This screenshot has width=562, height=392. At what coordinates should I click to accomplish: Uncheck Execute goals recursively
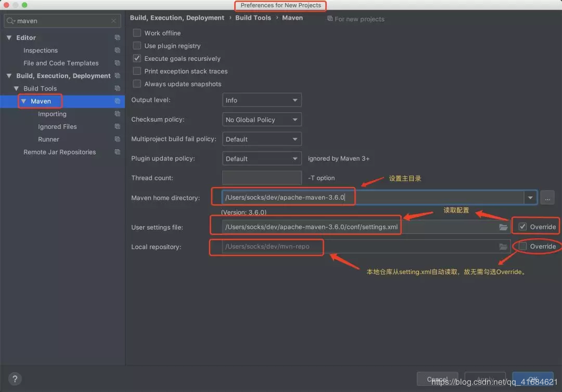(x=137, y=58)
